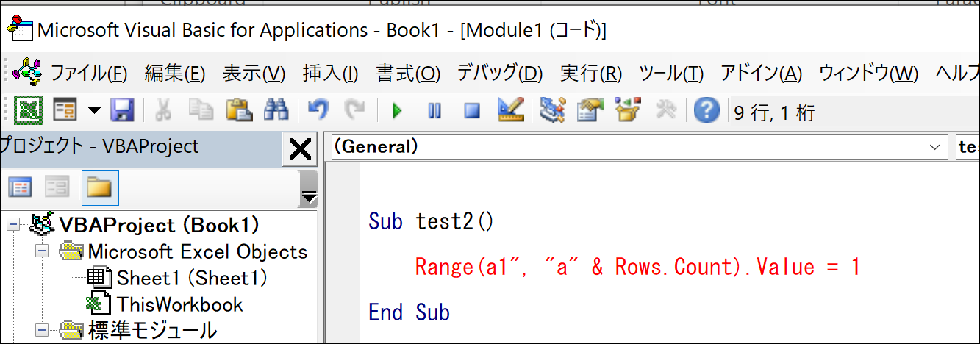This screenshot has width=980, height=344.
Task: Open the ツール(T) menu
Action: (x=671, y=73)
